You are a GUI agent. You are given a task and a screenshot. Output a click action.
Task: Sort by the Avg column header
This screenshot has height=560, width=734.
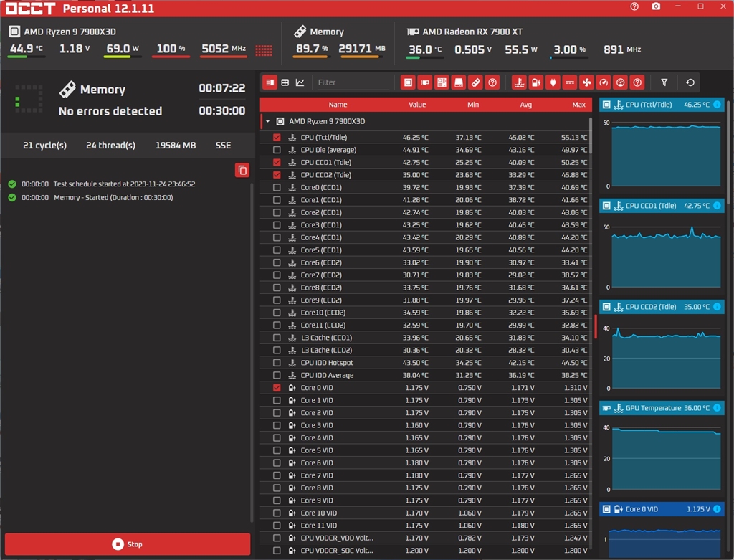(525, 105)
